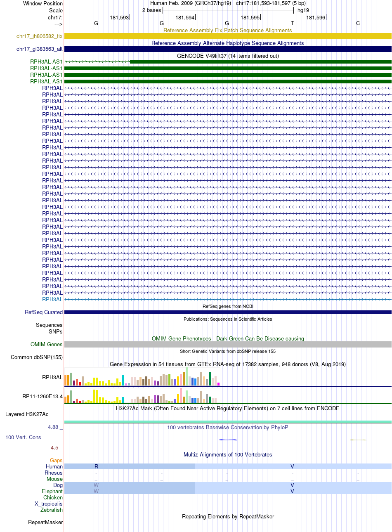392x532 pixels.
Task: Click the Common dbSNP(155) label
Action: [x=37, y=357]
